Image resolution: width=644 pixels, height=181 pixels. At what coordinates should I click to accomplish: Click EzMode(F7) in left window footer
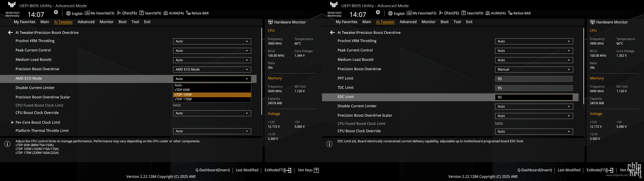[x=278, y=170]
